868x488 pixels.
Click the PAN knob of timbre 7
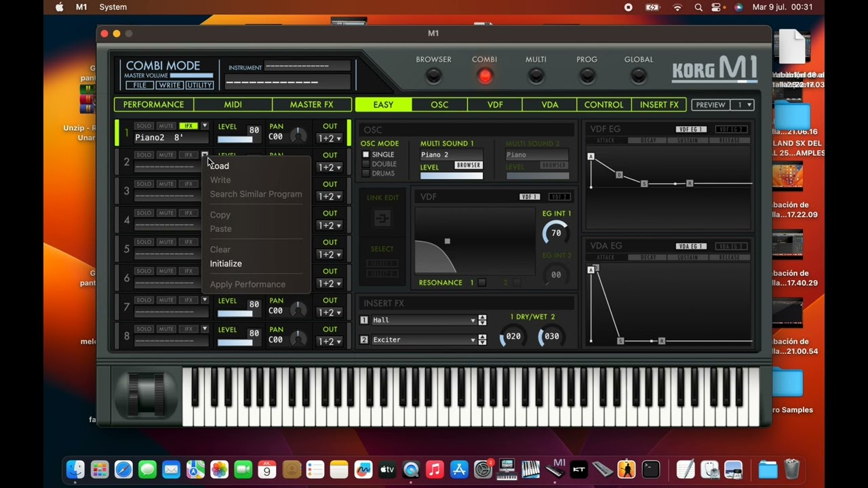pyautogui.click(x=298, y=310)
